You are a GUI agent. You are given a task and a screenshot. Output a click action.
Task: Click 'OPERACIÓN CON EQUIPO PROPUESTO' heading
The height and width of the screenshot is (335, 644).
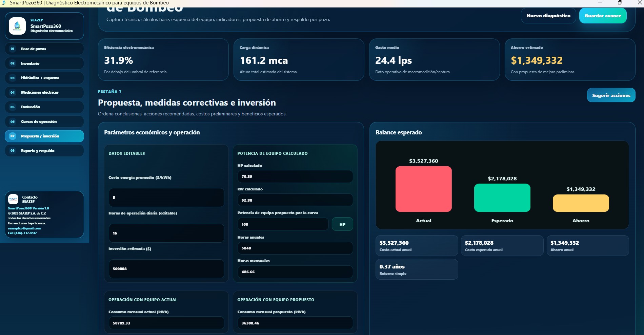pyautogui.click(x=276, y=300)
